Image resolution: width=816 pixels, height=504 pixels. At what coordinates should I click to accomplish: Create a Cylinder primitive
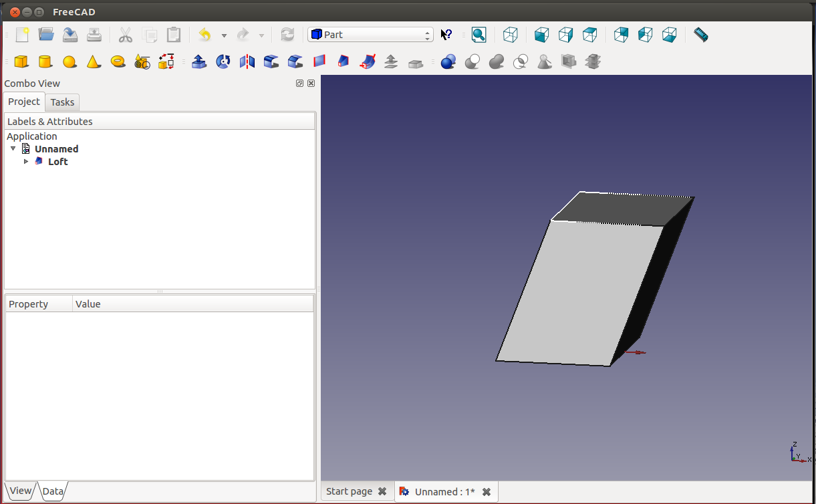pyautogui.click(x=45, y=62)
